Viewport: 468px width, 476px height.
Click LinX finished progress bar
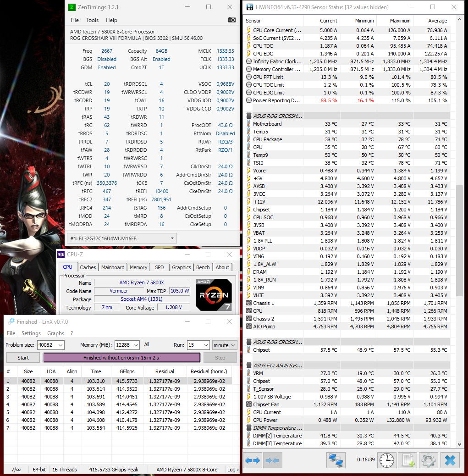click(x=121, y=358)
